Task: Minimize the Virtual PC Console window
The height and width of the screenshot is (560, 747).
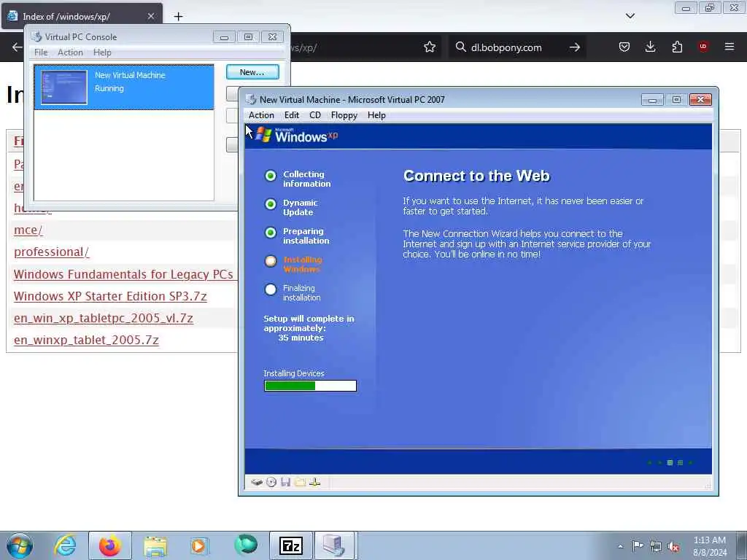Action: pyautogui.click(x=224, y=37)
